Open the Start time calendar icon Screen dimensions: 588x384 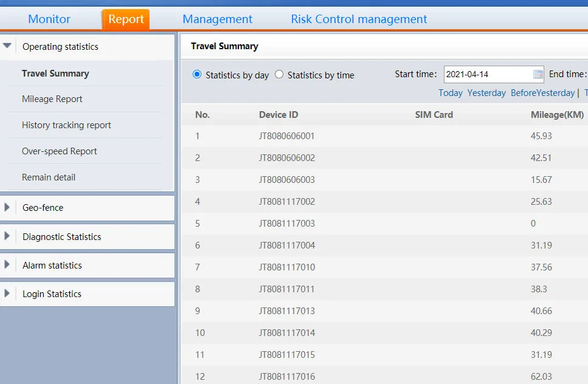pyautogui.click(x=538, y=75)
